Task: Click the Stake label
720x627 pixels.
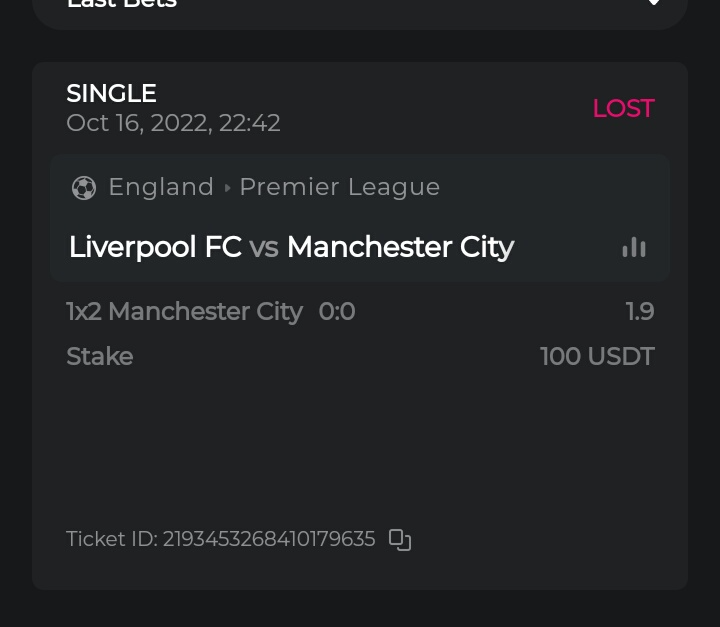Action: [x=99, y=357]
